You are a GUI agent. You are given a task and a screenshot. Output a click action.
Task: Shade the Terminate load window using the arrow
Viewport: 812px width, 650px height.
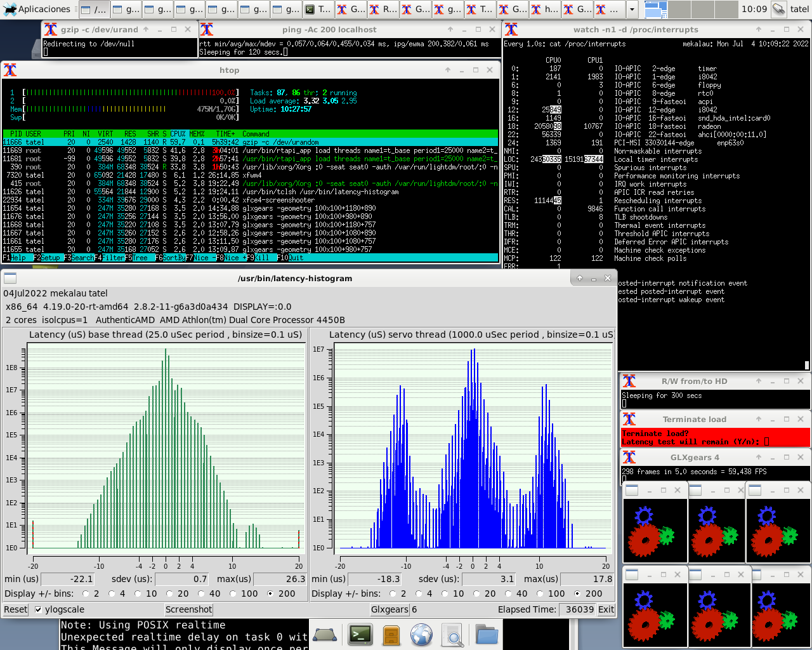point(759,419)
